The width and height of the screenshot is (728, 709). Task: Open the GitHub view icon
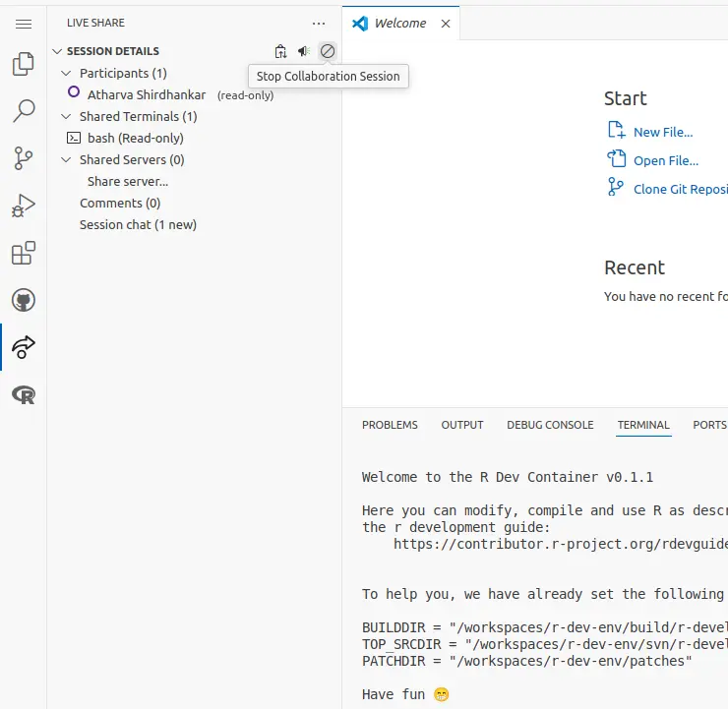click(x=23, y=300)
